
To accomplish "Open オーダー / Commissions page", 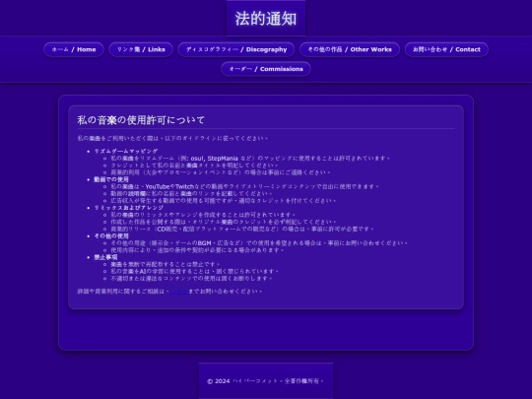I will tap(266, 69).
